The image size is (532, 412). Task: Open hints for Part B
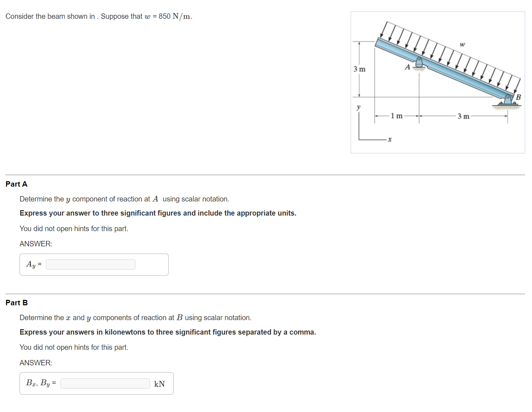pyautogui.click(x=74, y=347)
